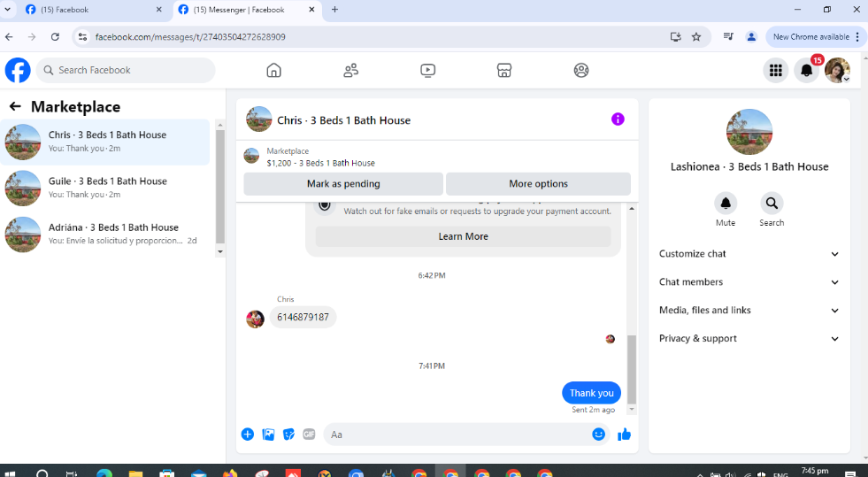The image size is (868, 477).
Task: Open the emoji picker in the message box
Action: pyautogui.click(x=598, y=435)
